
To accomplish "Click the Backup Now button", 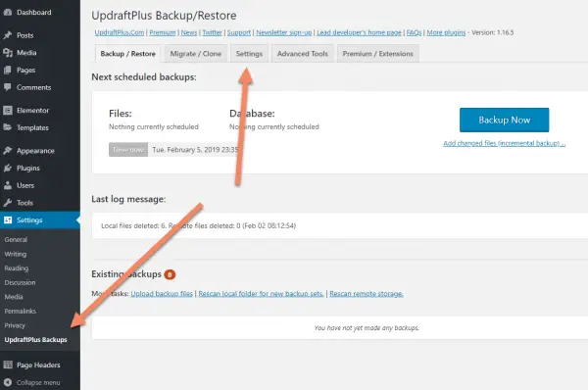I will pyautogui.click(x=504, y=120).
